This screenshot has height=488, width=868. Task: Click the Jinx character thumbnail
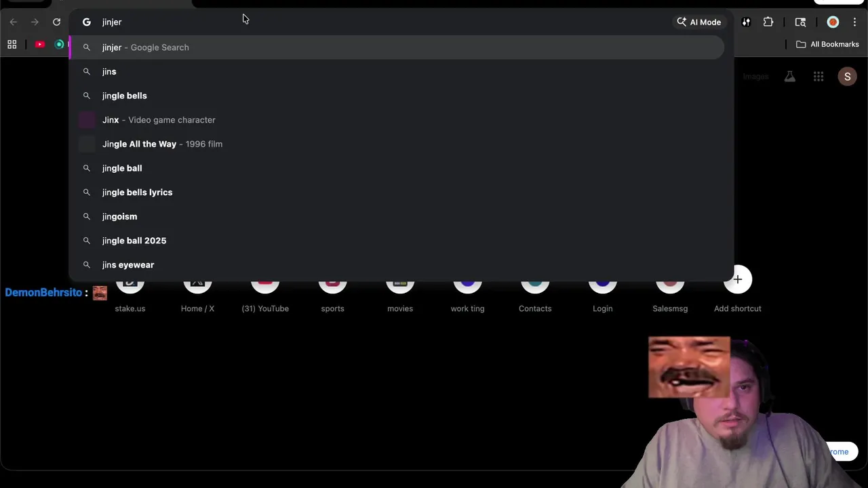click(87, 120)
